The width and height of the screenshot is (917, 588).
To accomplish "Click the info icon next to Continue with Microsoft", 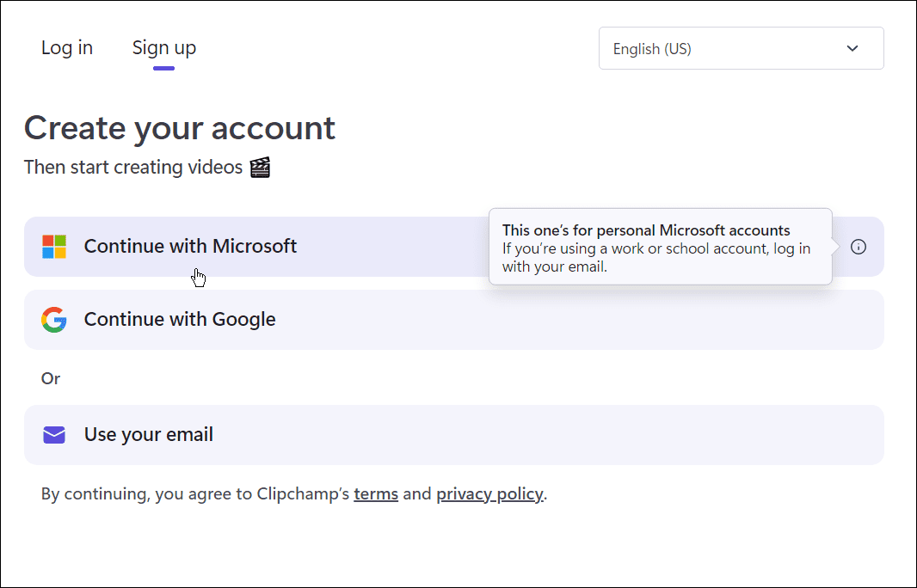I will [858, 247].
